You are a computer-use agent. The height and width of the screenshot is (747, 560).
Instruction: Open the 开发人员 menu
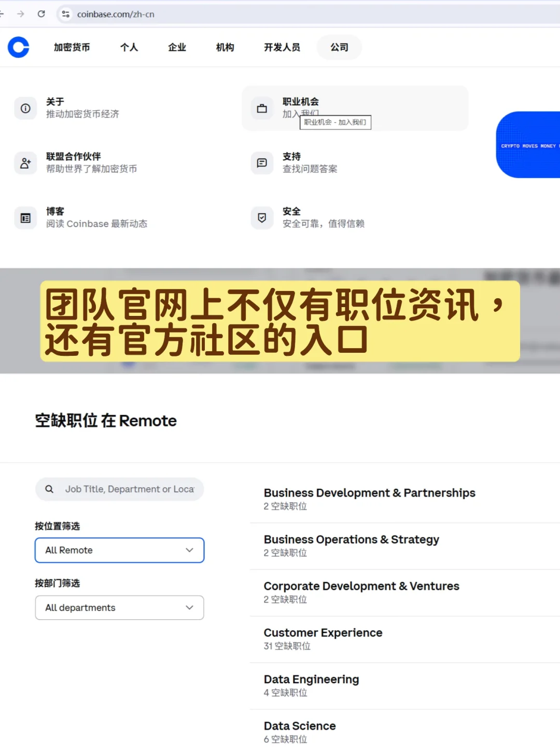(x=282, y=47)
